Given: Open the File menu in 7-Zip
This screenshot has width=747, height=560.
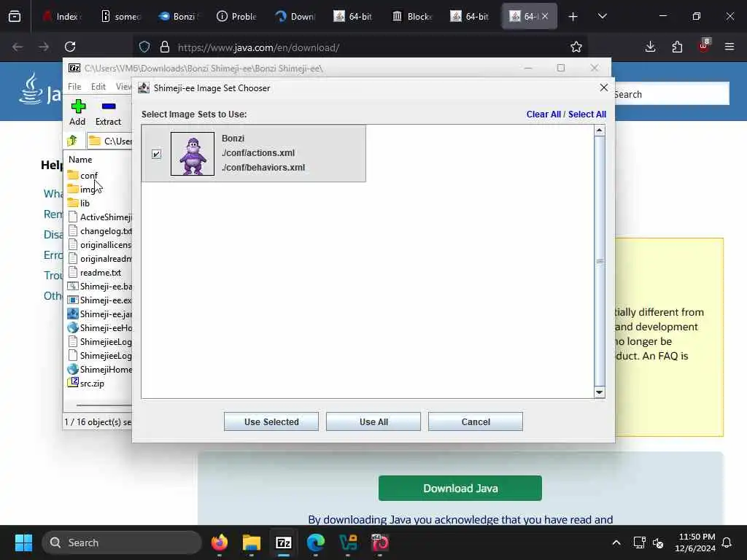Looking at the screenshot, I should tap(74, 86).
